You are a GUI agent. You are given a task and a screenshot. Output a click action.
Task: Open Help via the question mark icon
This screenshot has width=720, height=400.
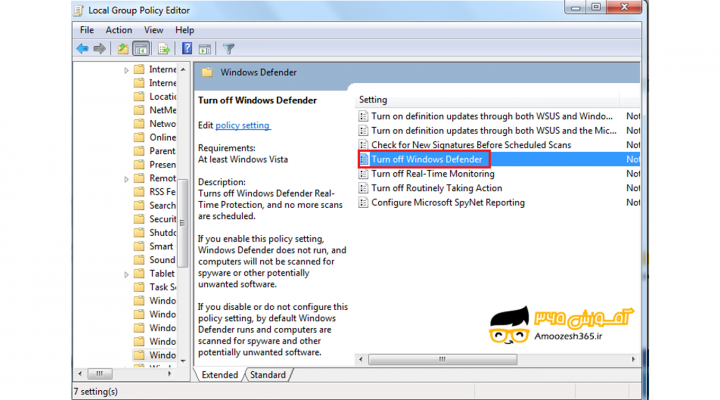(x=187, y=48)
